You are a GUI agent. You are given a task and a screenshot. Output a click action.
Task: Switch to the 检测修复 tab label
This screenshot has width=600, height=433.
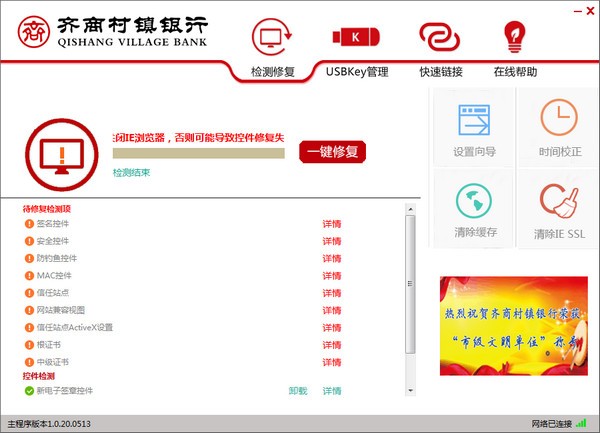272,72
